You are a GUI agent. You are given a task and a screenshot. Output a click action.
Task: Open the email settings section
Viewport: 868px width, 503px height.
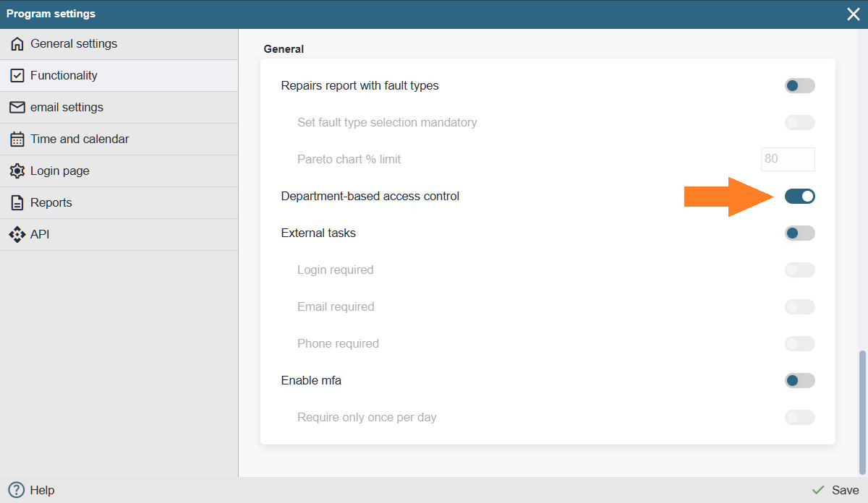(67, 108)
